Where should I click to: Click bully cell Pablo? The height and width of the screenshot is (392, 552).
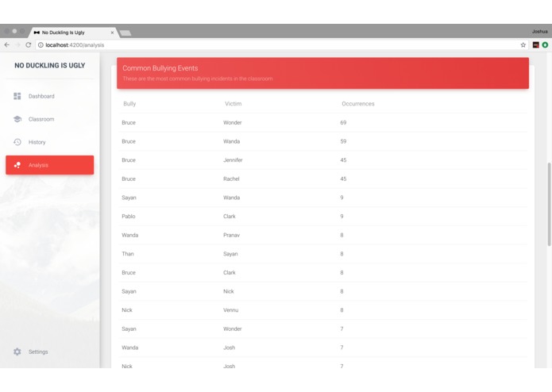click(129, 216)
